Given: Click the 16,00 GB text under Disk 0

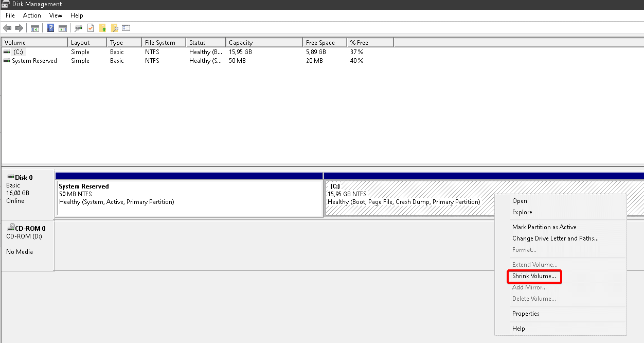Looking at the screenshot, I should click(x=17, y=193).
